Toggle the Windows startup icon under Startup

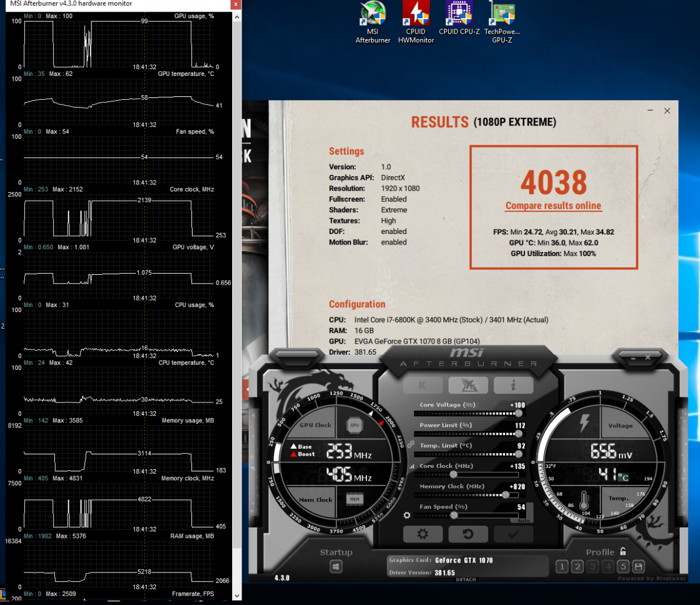click(x=336, y=566)
